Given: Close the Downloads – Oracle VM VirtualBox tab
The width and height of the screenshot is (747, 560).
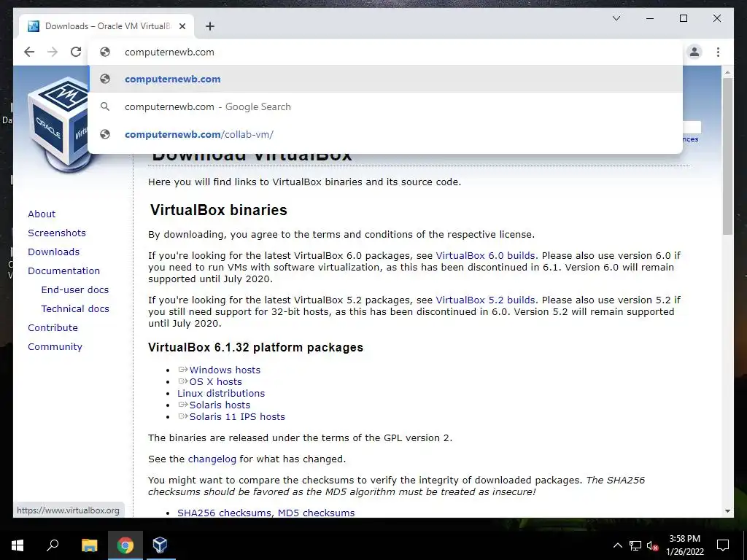Looking at the screenshot, I should tap(182, 26).
